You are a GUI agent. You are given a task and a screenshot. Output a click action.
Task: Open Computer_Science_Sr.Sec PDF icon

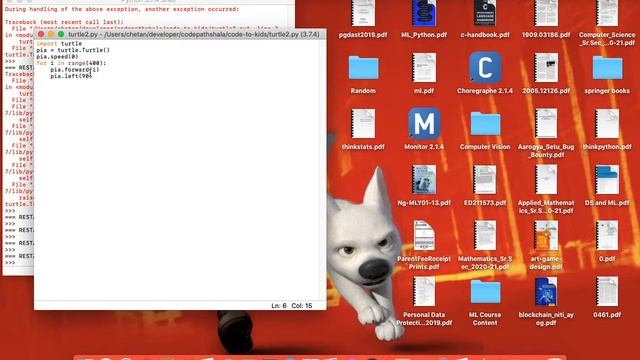click(x=607, y=13)
